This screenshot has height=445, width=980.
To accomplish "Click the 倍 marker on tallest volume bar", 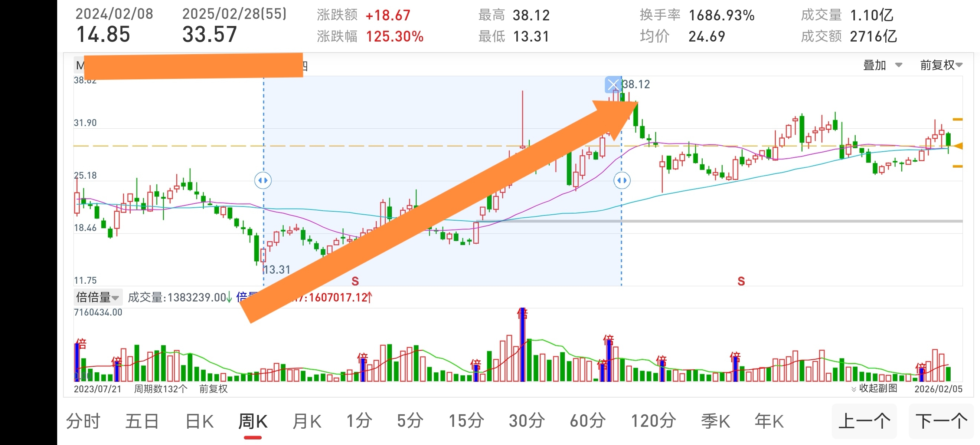I will [522, 314].
